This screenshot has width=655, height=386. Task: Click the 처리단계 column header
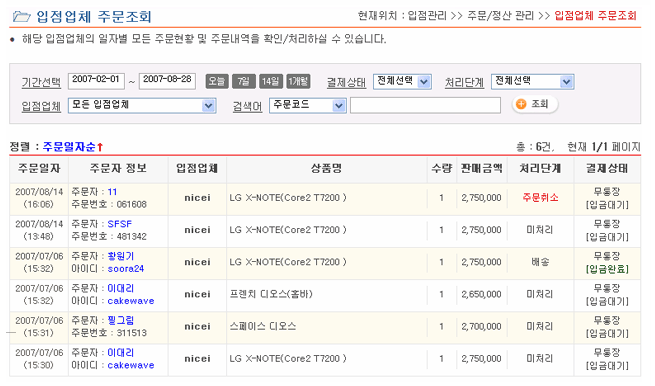540,169
